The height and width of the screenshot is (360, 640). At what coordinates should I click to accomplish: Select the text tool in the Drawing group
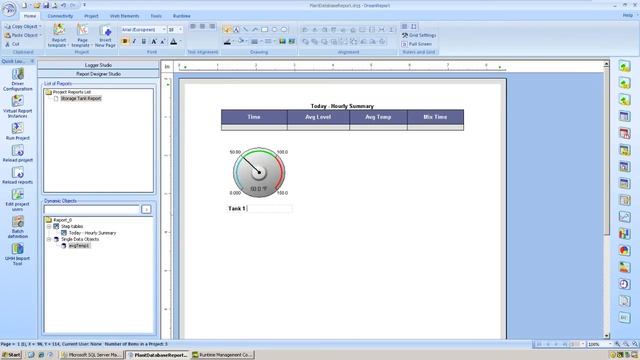tap(236, 29)
